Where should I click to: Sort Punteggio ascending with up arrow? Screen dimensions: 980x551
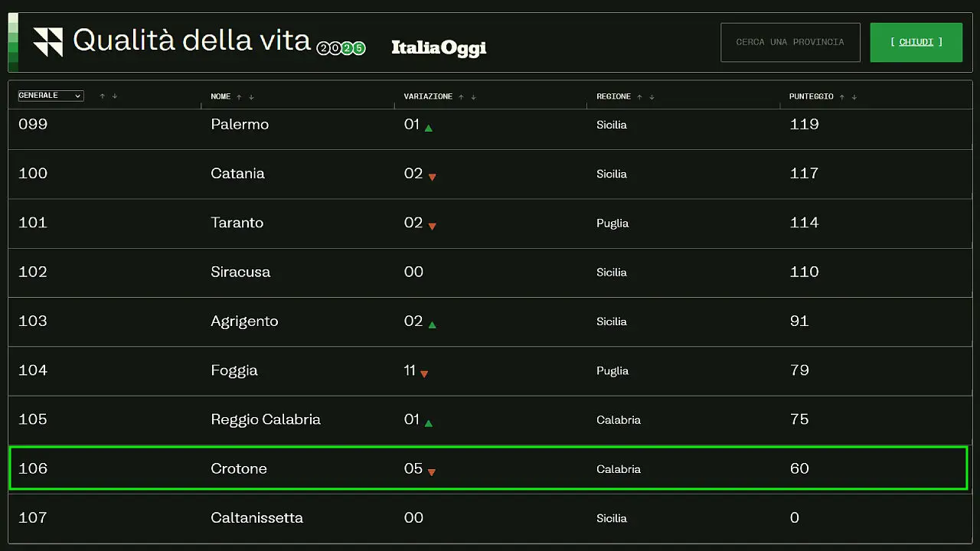coord(842,97)
